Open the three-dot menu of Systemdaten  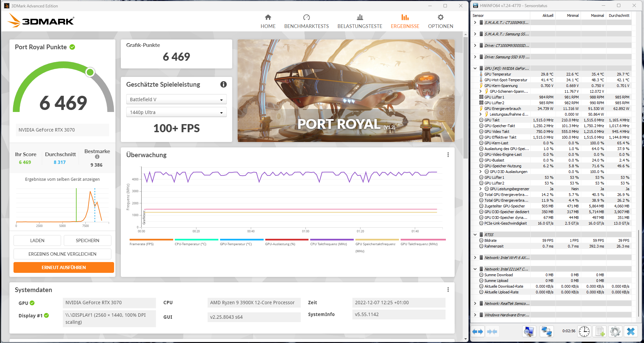coord(448,290)
